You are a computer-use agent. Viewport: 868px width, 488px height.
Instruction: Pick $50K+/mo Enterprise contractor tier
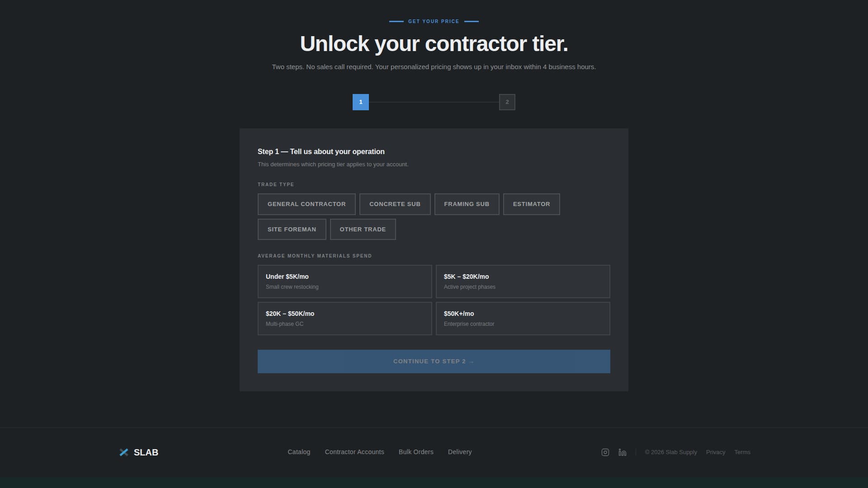[x=523, y=318]
